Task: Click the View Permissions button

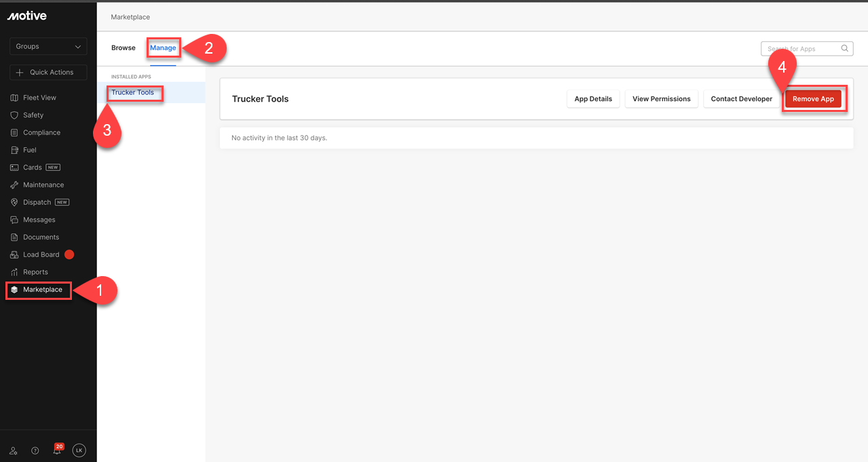Action: pyautogui.click(x=662, y=99)
